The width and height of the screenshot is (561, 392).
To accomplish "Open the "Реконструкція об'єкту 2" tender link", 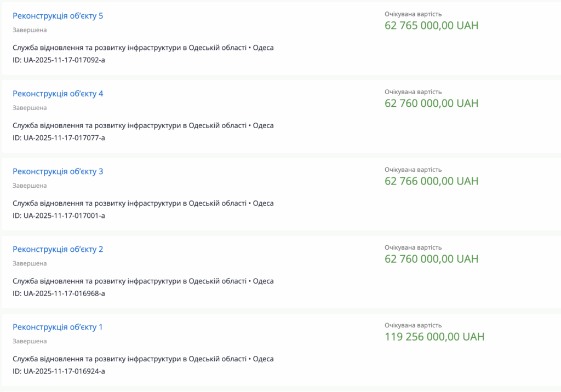I will 58,249.
